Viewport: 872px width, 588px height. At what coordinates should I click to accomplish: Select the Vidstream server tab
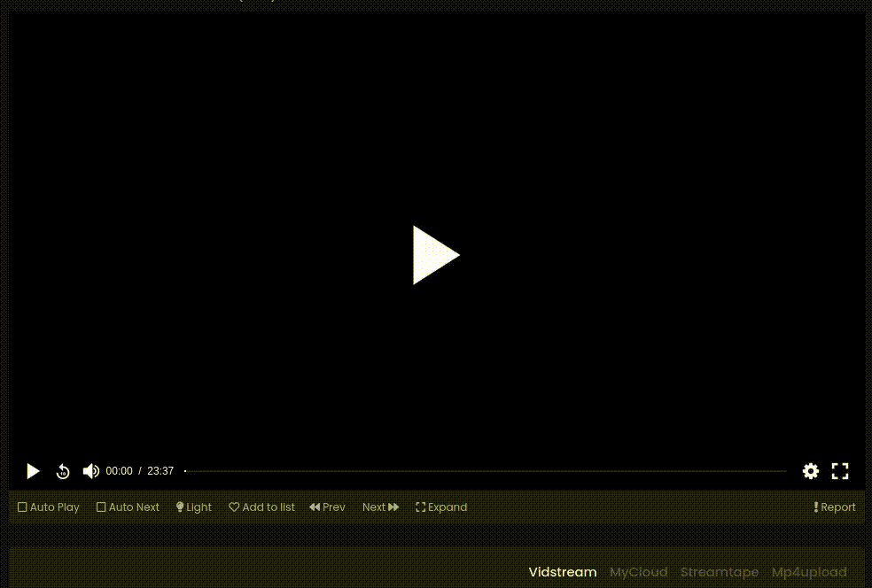pyautogui.click(x=562, y=572)
